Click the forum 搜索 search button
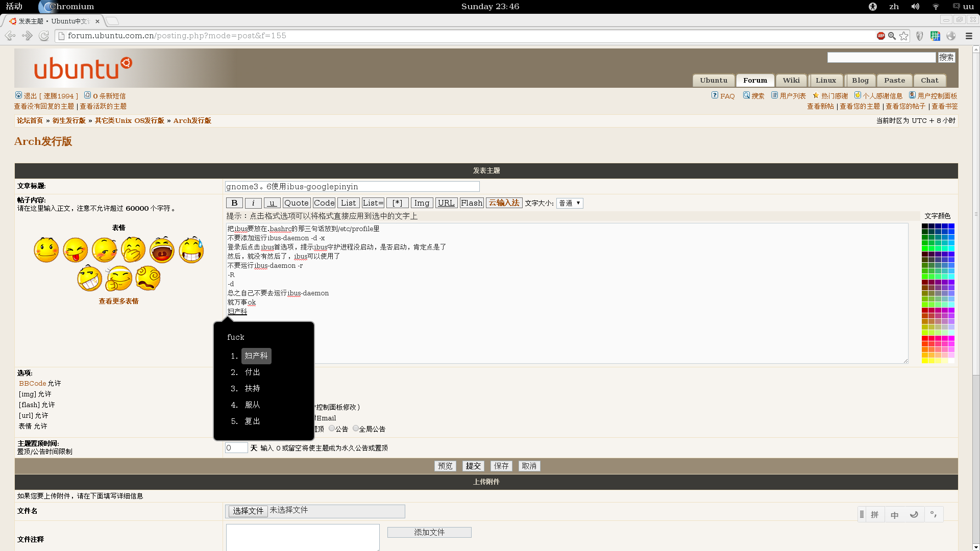Image resolution: width=980 pixels, height=551 pixels. 946,58
